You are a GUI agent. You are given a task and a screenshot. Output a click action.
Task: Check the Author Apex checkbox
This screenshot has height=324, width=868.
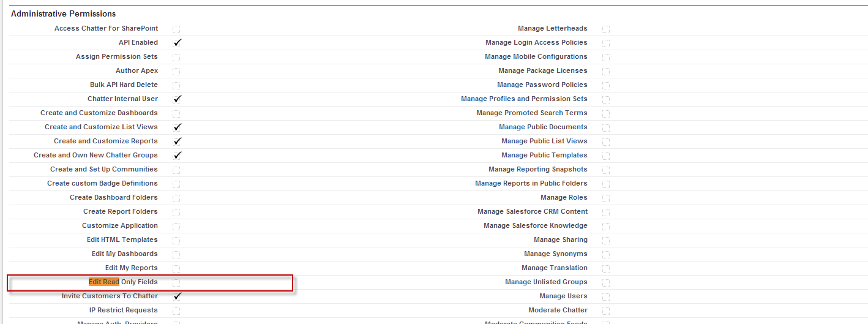click(x=176, y=71)
